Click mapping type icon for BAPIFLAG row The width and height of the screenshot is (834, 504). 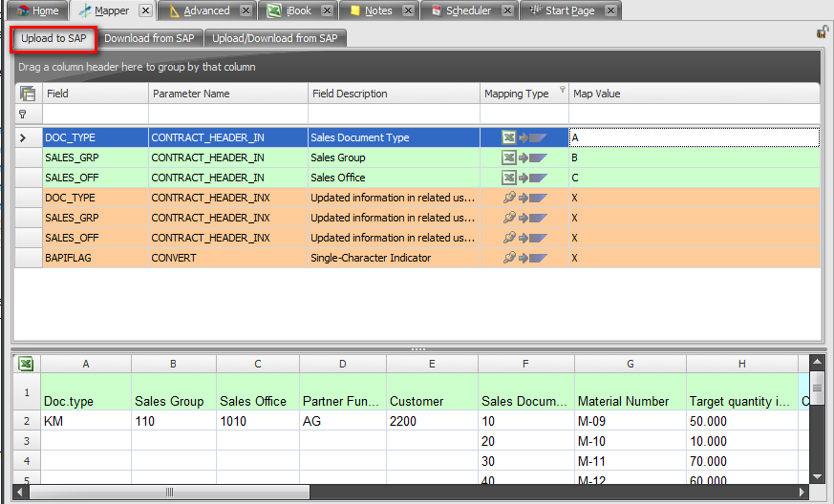524,258
